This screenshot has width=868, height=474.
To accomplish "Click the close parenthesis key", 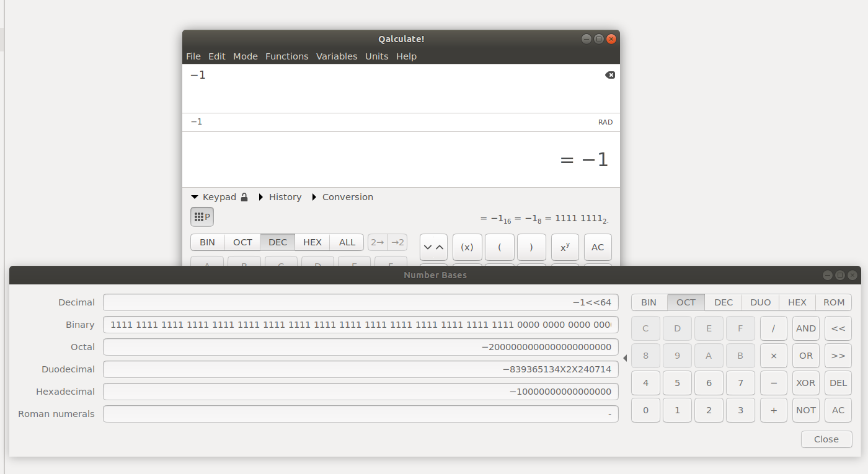I will click(532, 247).
